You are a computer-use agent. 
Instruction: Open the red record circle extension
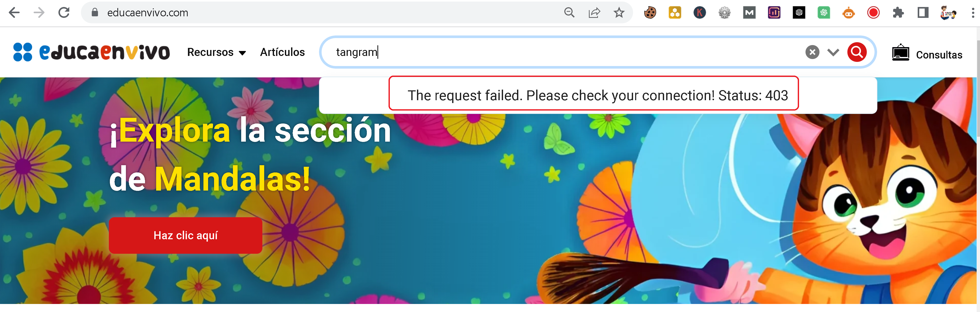click(873, 13)
